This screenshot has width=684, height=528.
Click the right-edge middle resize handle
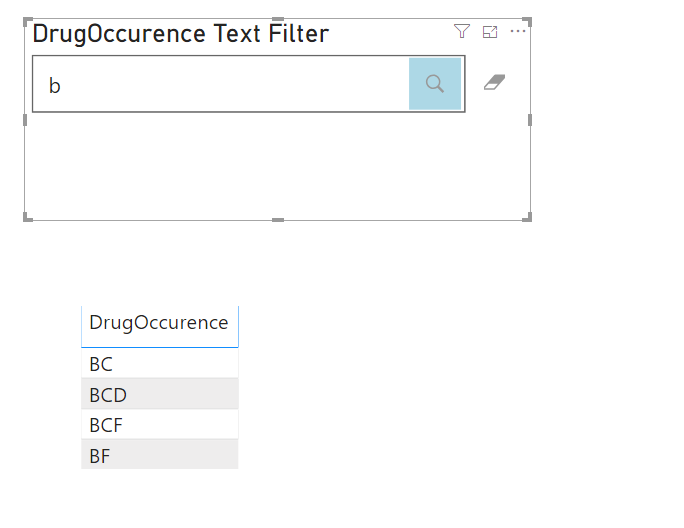[x=528, y=120]
